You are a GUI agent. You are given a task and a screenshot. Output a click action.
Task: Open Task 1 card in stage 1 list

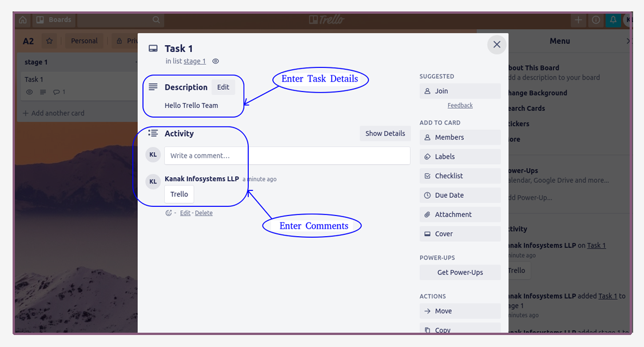(78, 85)
